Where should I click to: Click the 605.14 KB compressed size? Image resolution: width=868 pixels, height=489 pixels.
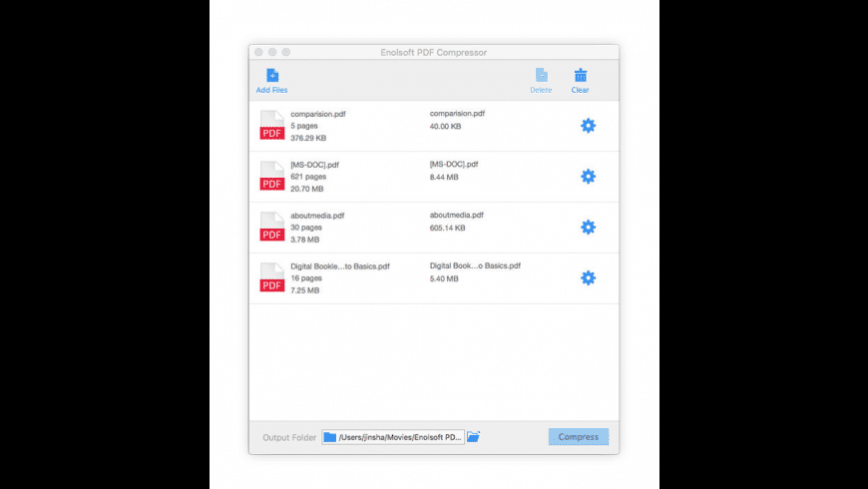[x=447, y=229]
